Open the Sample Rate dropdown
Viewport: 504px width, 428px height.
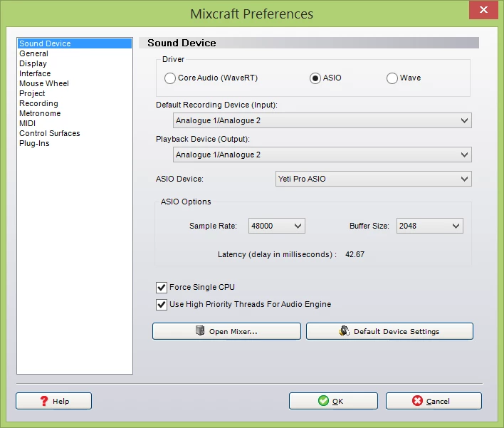(277, 226)
